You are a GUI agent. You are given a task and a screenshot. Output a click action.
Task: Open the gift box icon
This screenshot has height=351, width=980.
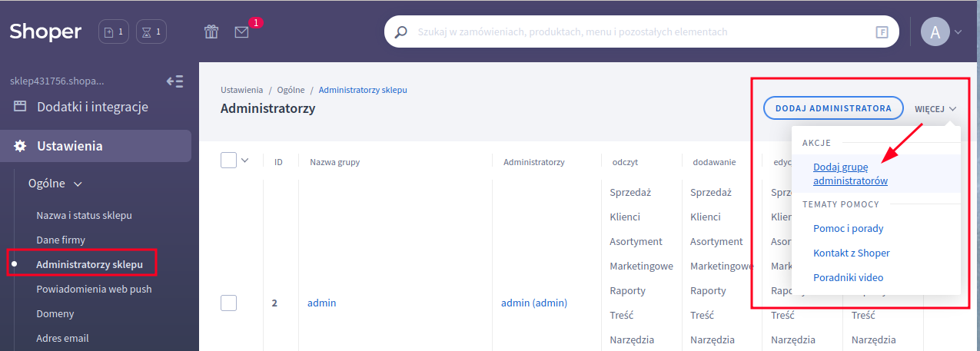(211, 32)
